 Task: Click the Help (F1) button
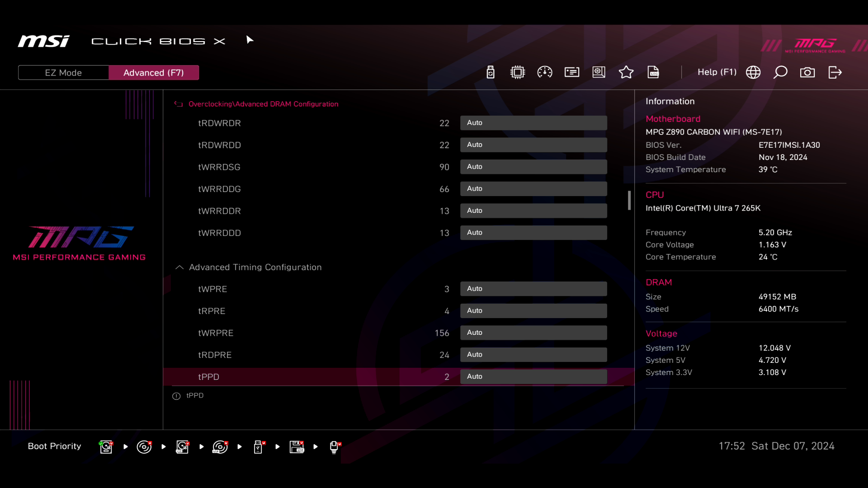717,72
